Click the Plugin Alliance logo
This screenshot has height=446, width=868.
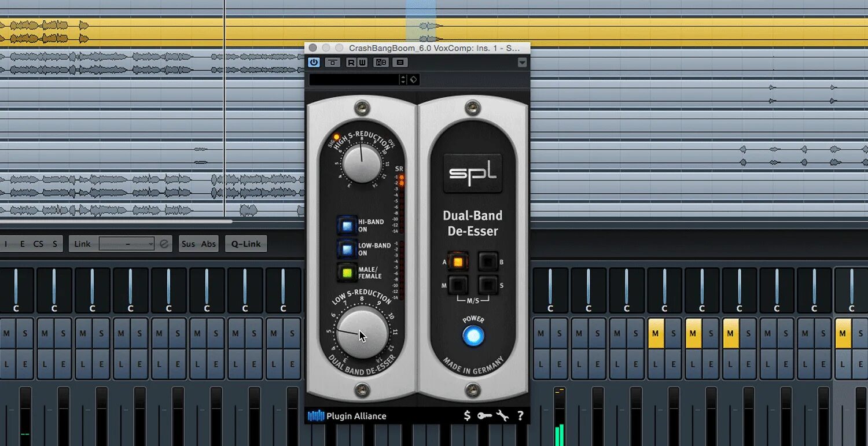tap(347, 416)
